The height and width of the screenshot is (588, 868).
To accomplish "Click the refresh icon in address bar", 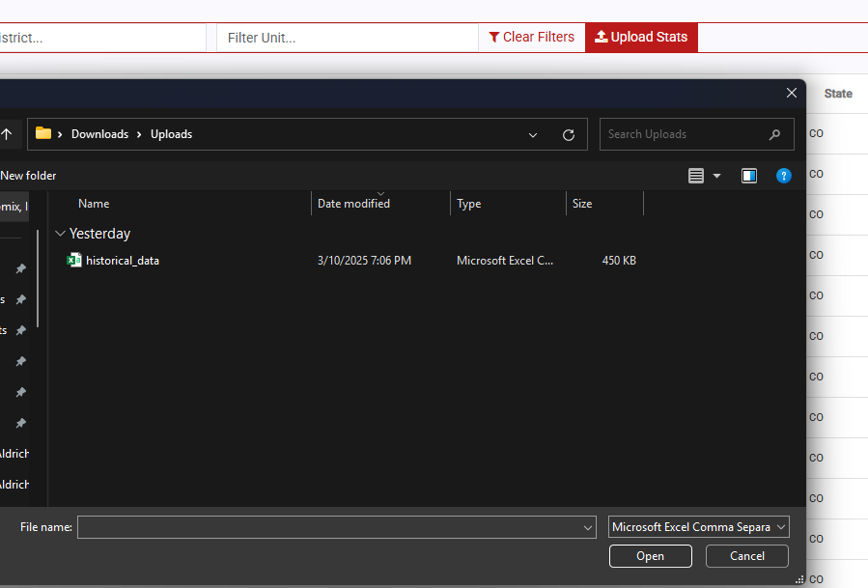I will pos(569,134).
